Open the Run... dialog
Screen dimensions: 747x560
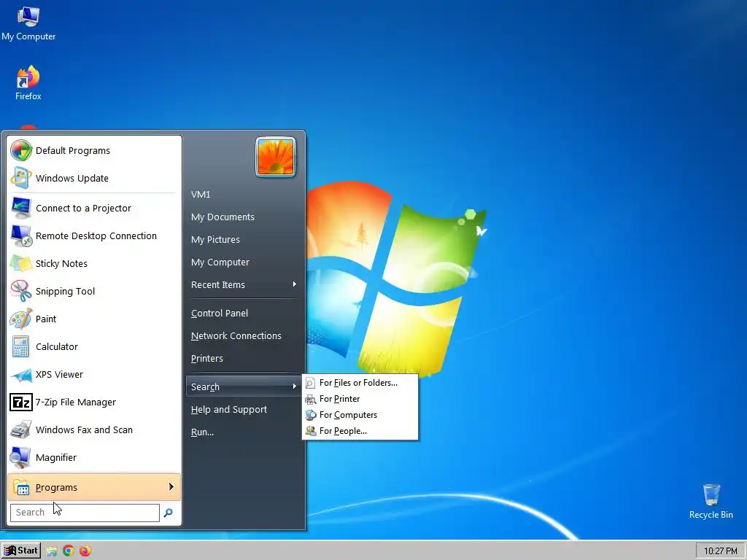point(202,432)
